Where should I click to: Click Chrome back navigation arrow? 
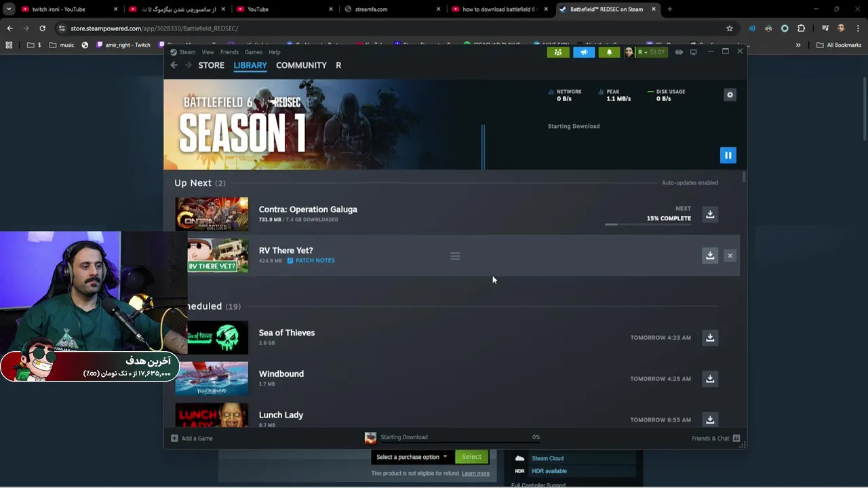click(9, 28)
